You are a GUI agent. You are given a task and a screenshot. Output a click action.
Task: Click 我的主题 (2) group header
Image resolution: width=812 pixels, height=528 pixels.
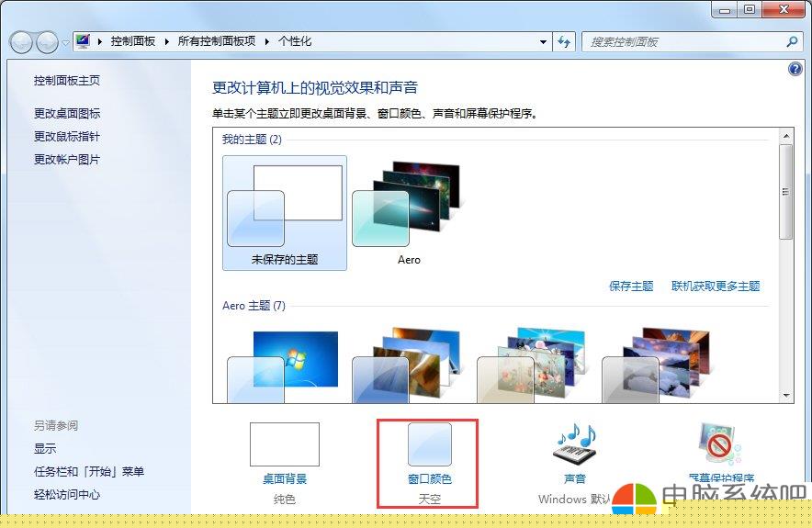(x=252, y=140)
